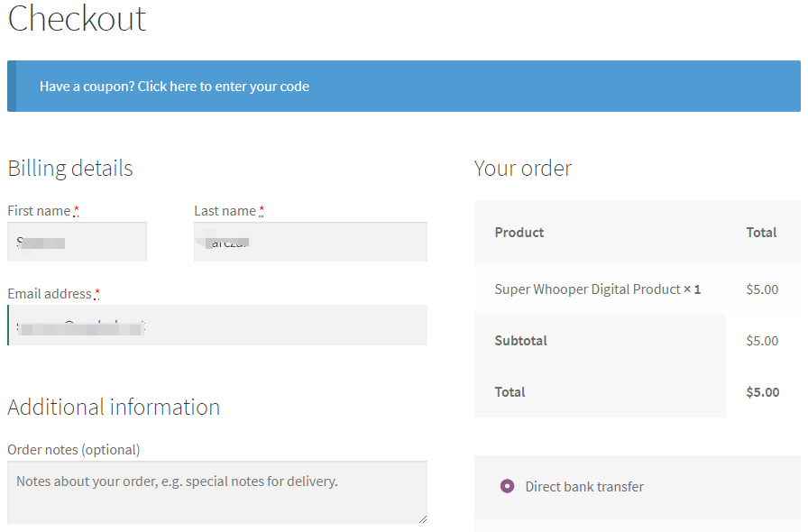
Task: Click the 'Order notes (optional)' label
Action: (73, 449)
